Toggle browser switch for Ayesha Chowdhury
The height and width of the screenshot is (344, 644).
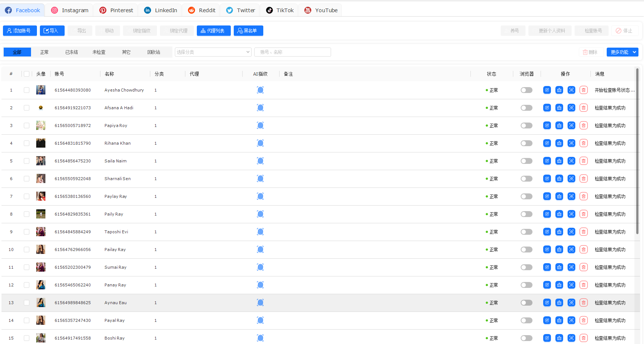pyautogui.click(x=527, y=90)
